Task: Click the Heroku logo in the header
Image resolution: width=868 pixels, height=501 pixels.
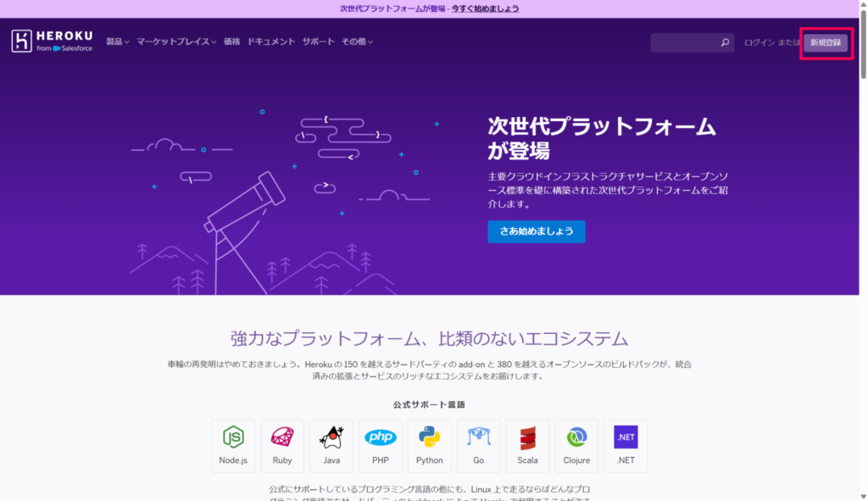Action: pyautogui.click(x=52, y=42)
